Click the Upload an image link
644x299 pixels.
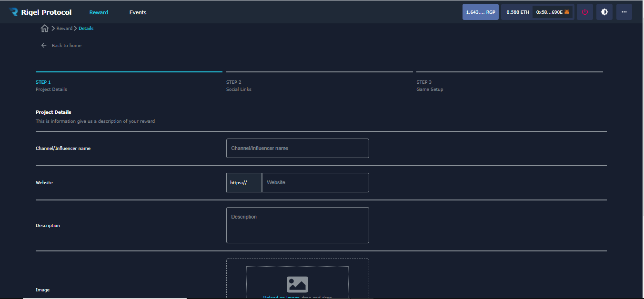click(282, 297)
